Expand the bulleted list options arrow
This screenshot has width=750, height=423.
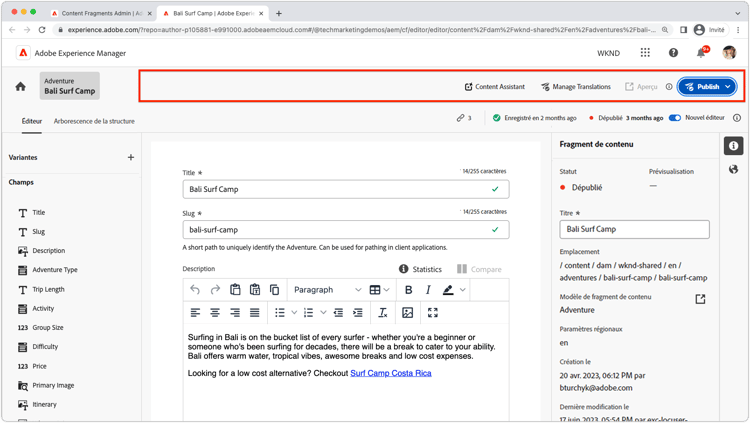(x=294, y=312)
